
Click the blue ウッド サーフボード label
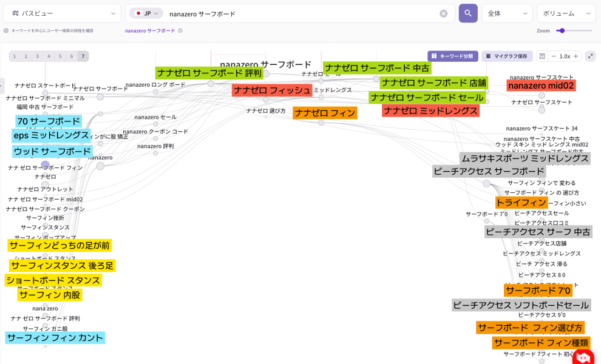click(x=52, y=151)
